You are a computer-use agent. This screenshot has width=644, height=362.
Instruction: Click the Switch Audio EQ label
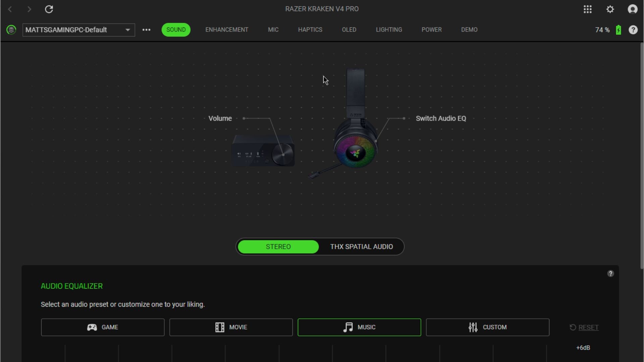click(441, 118)
